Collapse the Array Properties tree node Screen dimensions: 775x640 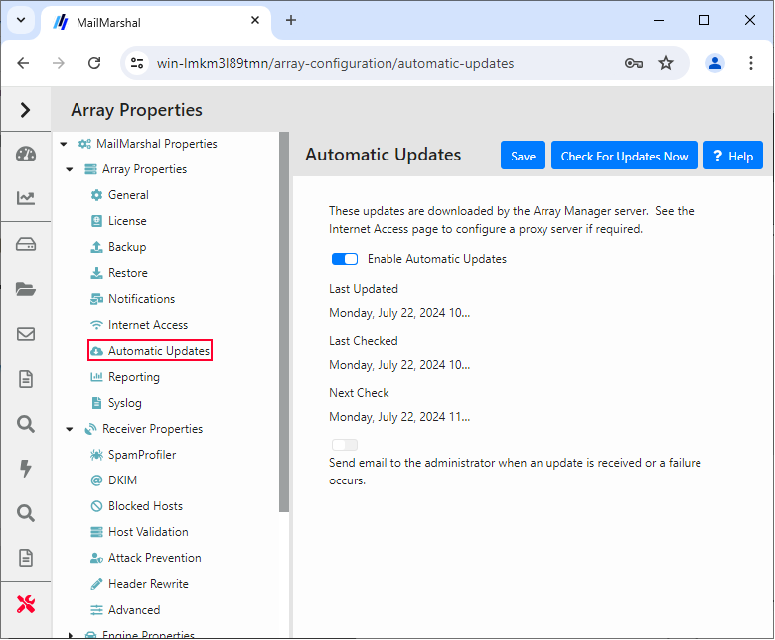[70, 170]
